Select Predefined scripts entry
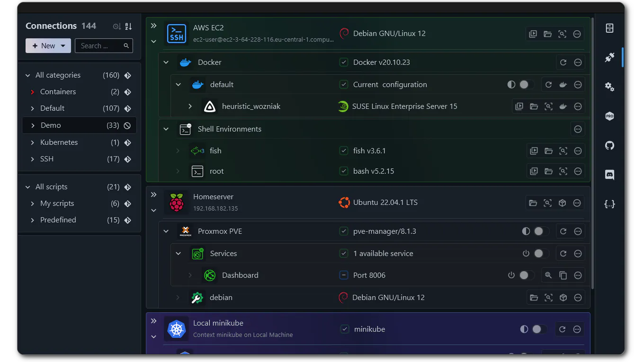Viewport: 644px width, 362px height. point(79,220)
